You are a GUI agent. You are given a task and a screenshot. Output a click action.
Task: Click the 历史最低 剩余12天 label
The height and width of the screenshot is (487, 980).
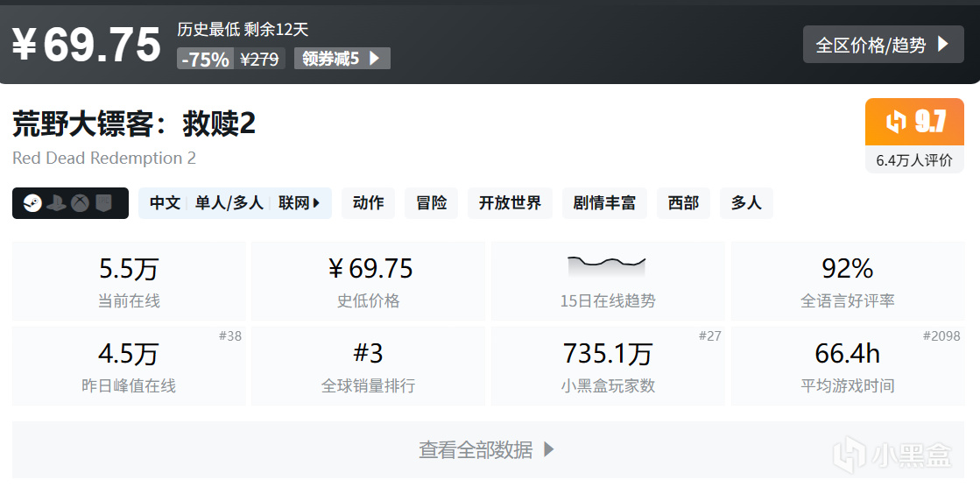(x=243, y=30)
